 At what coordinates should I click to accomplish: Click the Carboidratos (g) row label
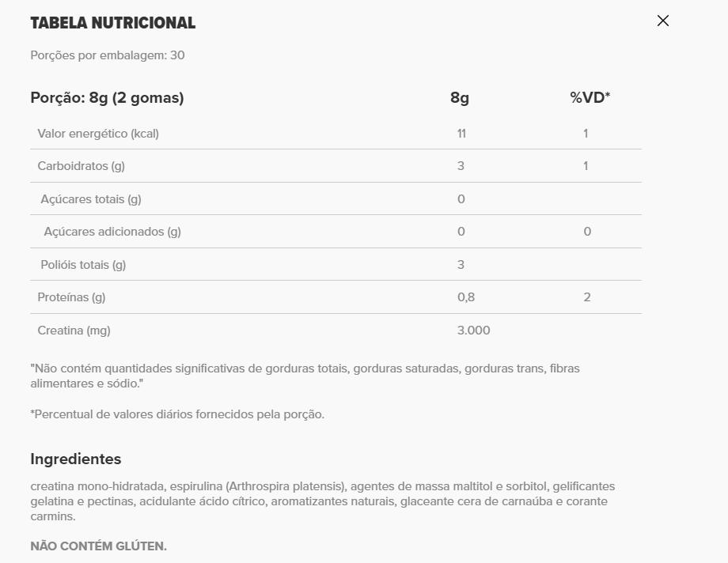coord(81,166)
